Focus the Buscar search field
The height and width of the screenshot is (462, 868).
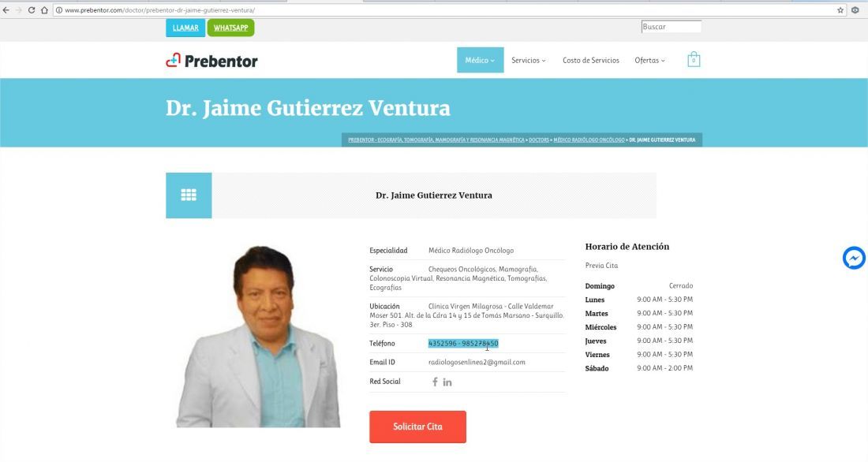[672, 27]
